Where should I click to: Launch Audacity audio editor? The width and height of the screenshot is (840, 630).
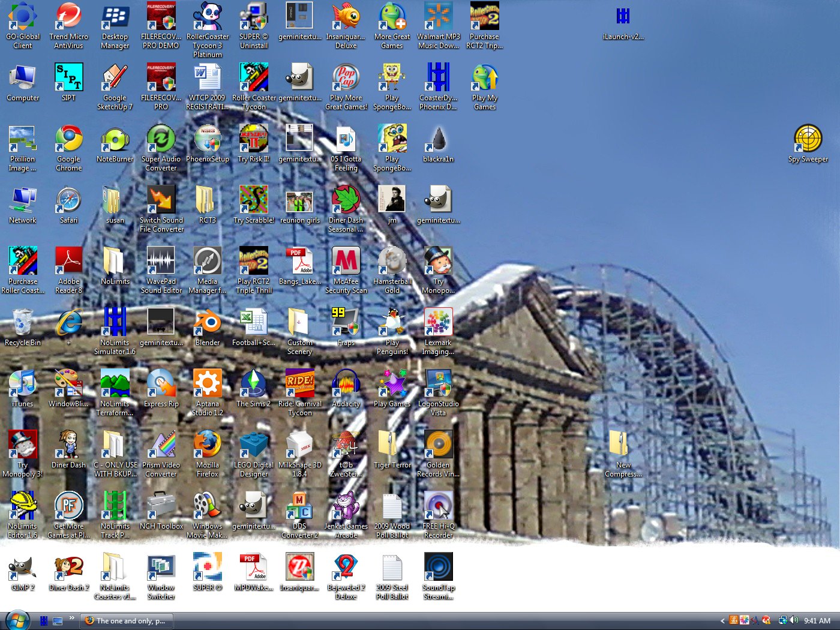pyautogui.click(x=346, y=388)
